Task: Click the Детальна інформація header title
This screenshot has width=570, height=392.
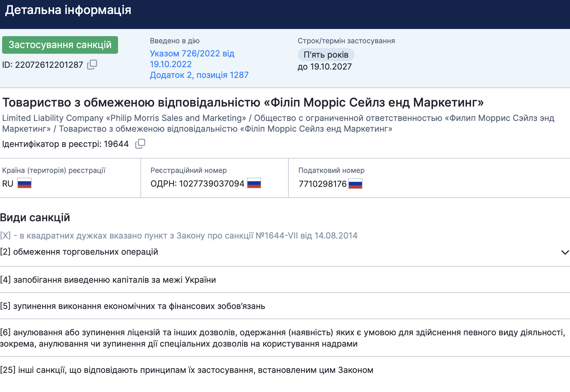Action: point(68,10)
